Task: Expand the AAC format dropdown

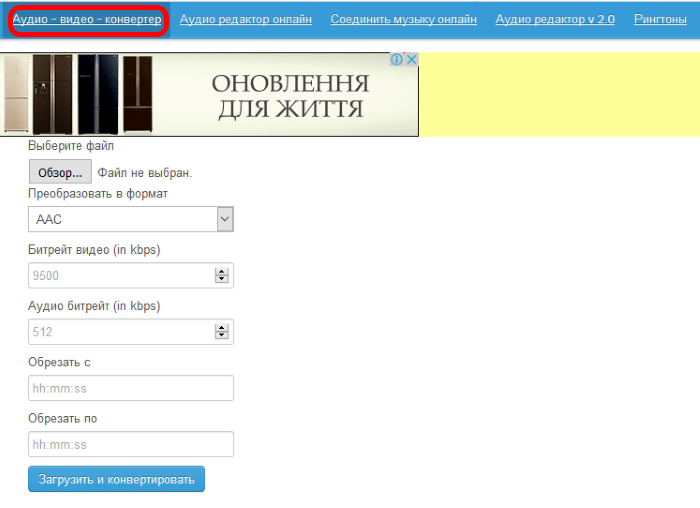Action: pyautogui.click(x=131, y=219)
